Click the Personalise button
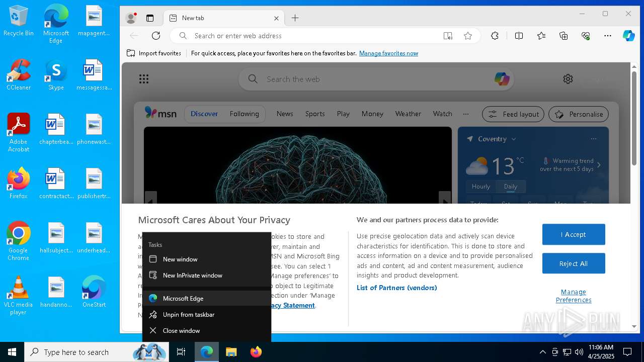This screenshot has width=644, height=362. point(579,114)
